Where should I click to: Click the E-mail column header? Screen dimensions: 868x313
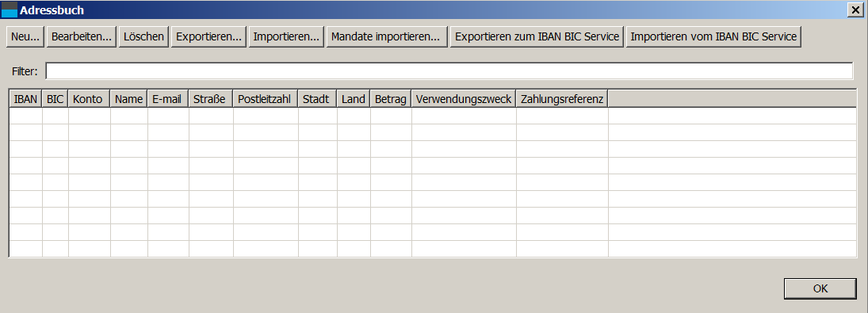[x=168, y=99]
